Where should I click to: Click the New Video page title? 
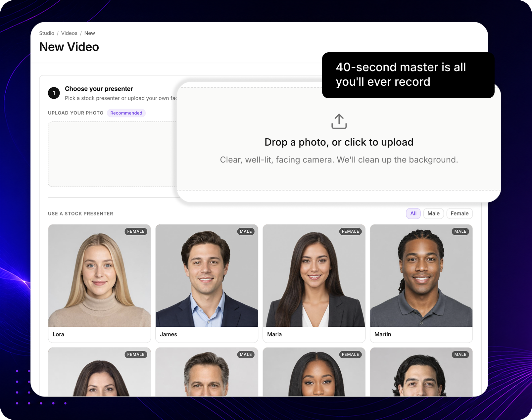pyautogui.click(x=69, y=47)
